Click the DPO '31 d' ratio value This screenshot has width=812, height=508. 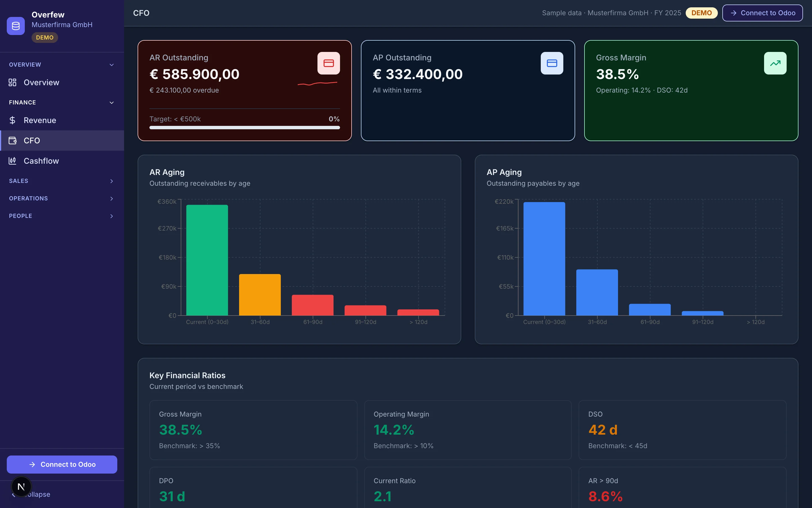tap(172, 496)
